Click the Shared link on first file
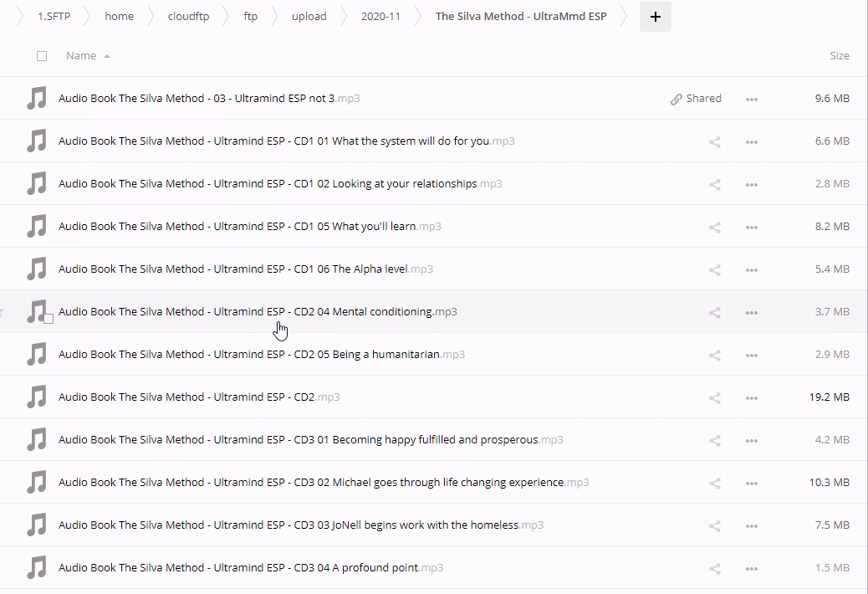The height and width of the screenshot is (594, 868). coord(696,99)
